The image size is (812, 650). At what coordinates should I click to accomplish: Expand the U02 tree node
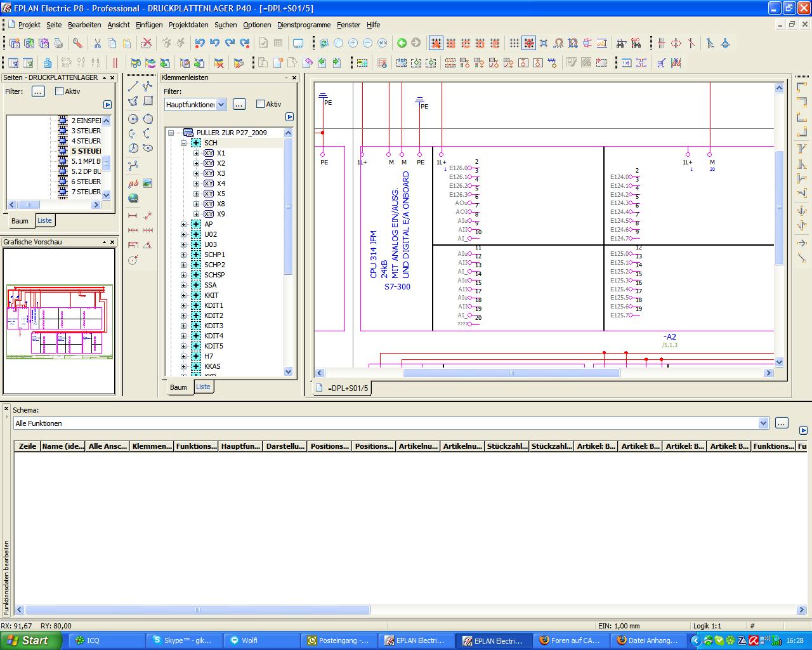tap(184, 234)
